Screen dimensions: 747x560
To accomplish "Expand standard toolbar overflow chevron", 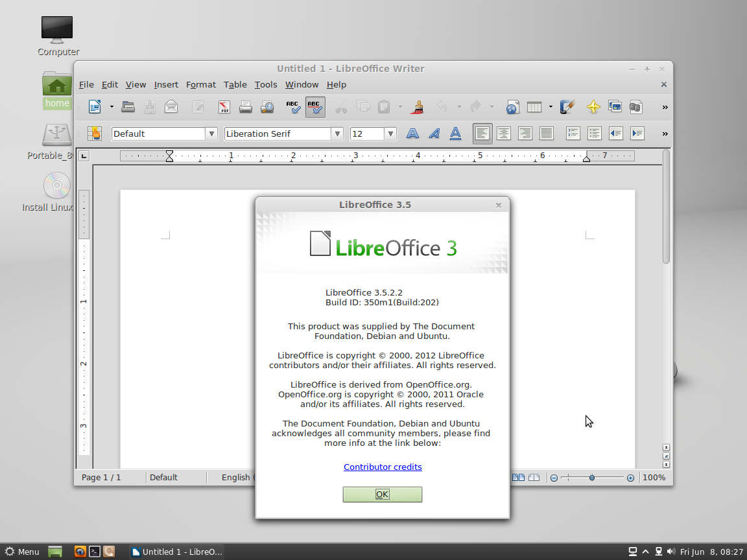I will pos(665,107).
